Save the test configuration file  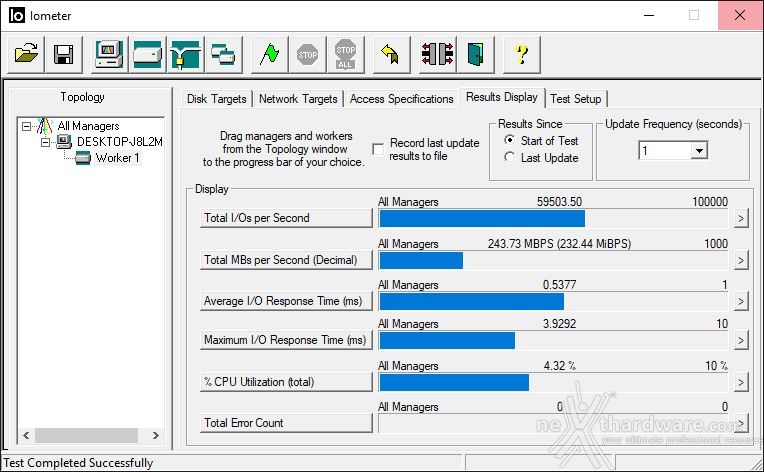64,54
